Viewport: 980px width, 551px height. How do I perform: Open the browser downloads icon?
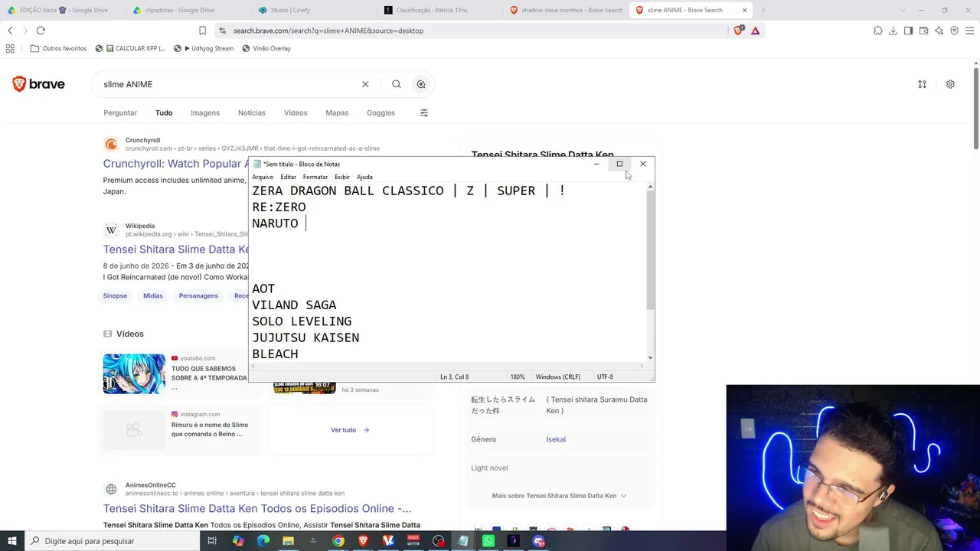[893, 31]
